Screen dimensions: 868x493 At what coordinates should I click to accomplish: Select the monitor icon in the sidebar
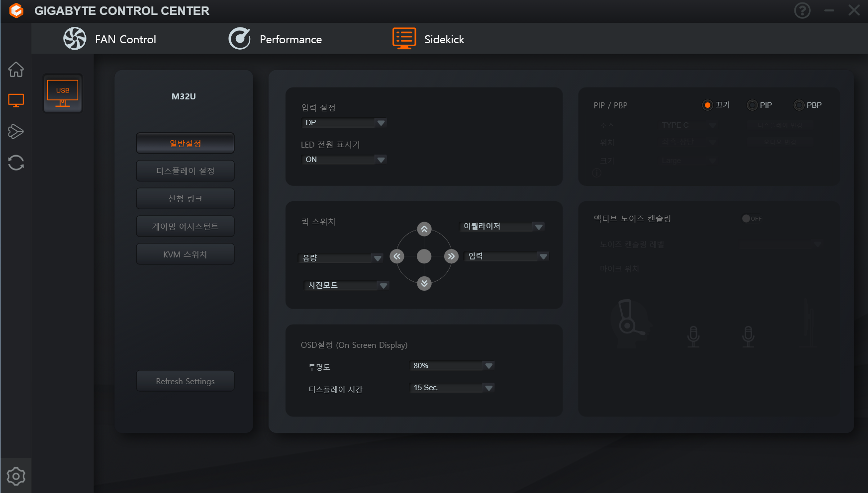pyautogui.click(x=16, y=100)
